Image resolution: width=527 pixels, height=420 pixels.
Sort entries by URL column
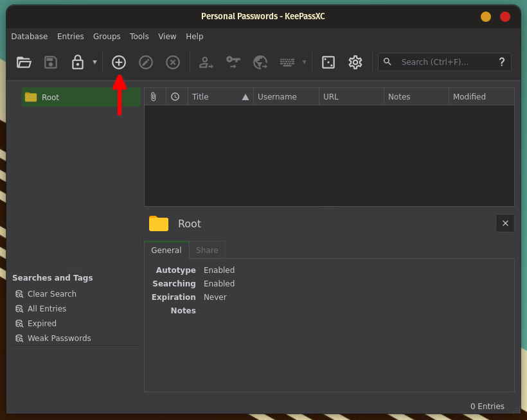point(351,97)
